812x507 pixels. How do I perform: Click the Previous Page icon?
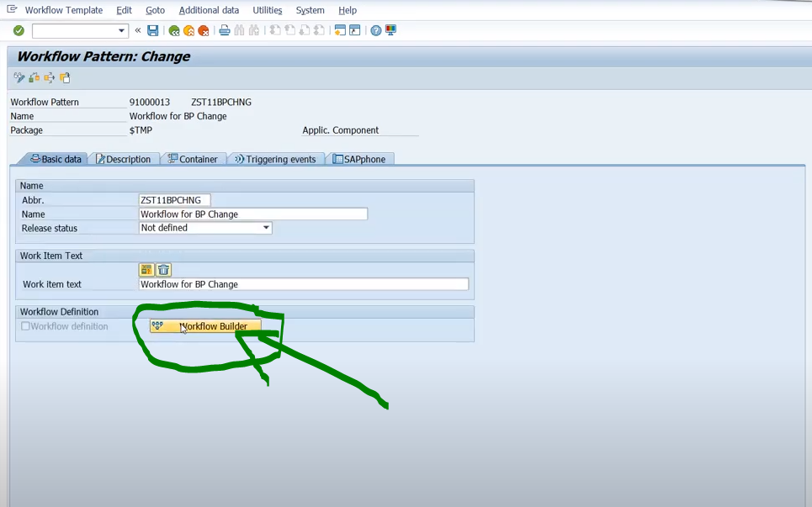pyautogui.click(x=290, y=30)
